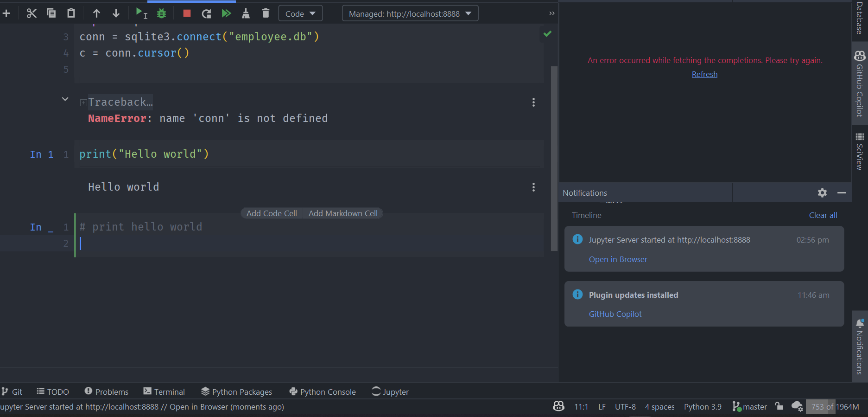Switch Python 3.9 interpreter
Screen dimensions: 868x417
click(703, 407)
